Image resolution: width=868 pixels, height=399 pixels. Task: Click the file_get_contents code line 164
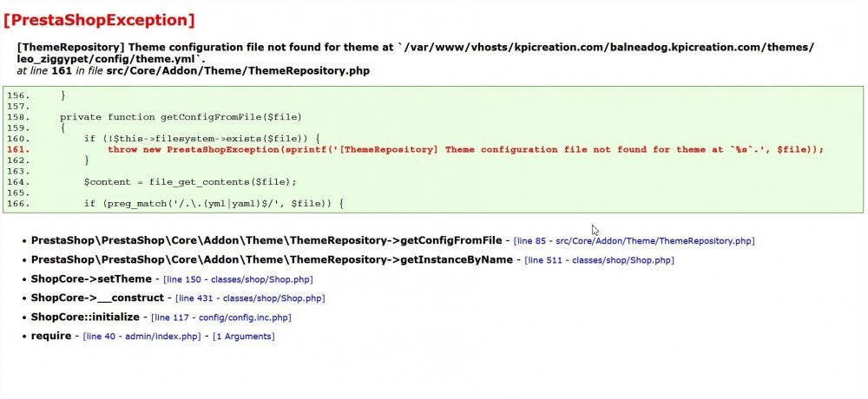190,182
